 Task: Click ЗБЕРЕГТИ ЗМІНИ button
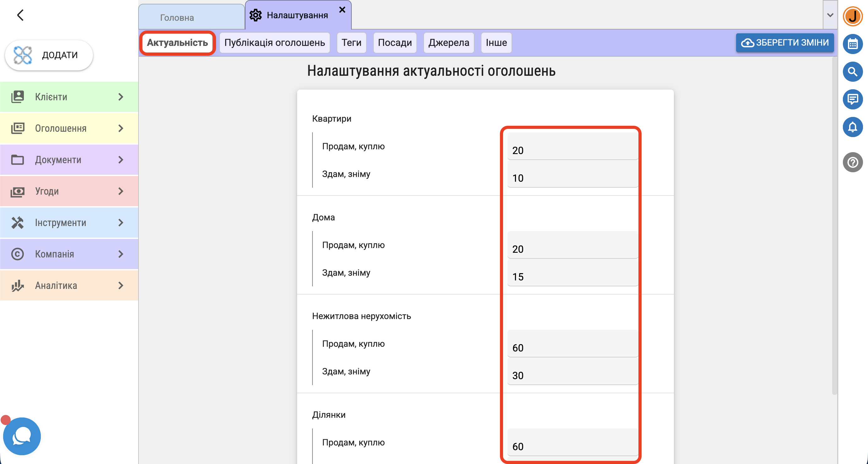(x=784, y=43)
